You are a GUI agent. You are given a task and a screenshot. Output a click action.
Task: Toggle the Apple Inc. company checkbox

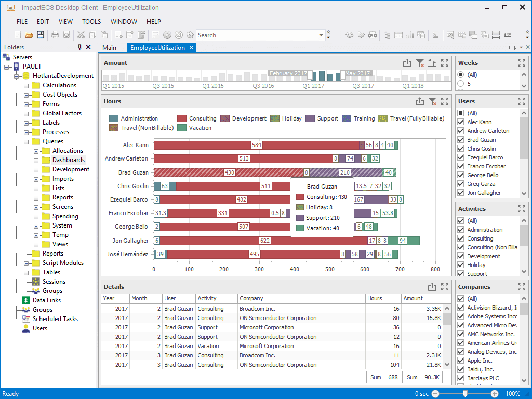[x=461, y=361]
